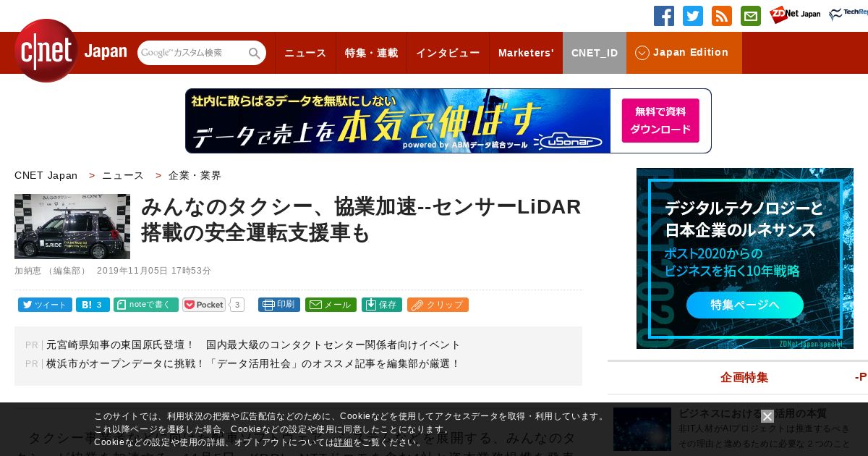Image resolution: width=868 pixels, height=456 pixels.
Task: Go to ニュース breadcrumb link
Action: coord(123,175)
